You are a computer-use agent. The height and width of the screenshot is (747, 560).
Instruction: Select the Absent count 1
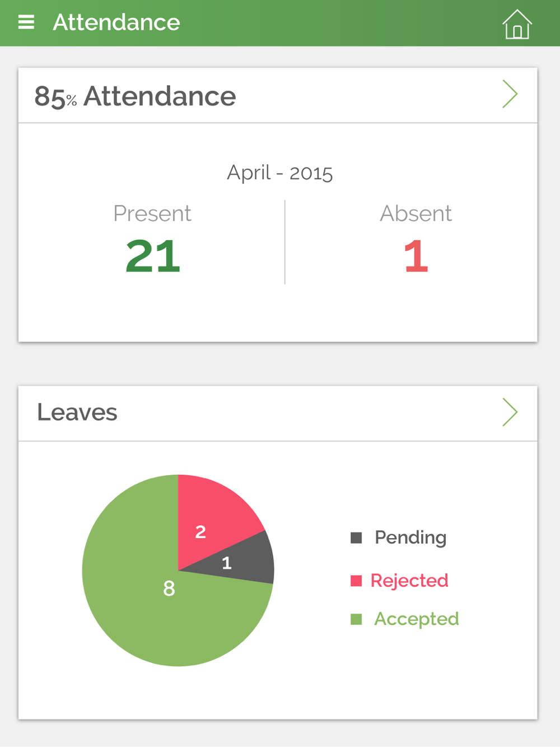(416, 256)
